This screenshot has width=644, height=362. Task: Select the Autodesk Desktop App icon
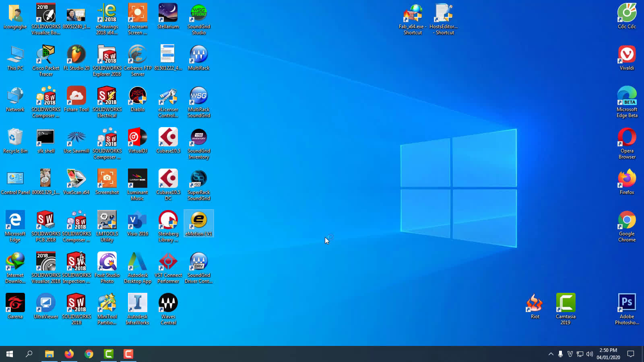138,268
